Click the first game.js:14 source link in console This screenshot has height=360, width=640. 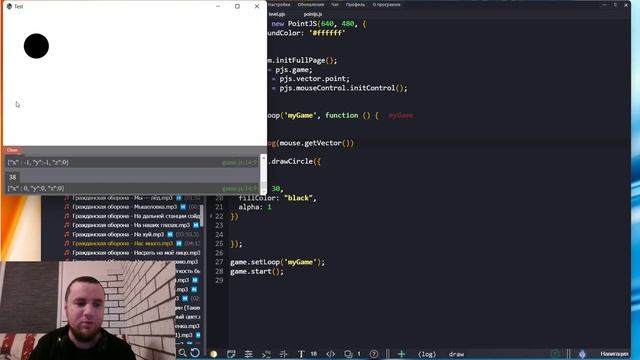240,162
